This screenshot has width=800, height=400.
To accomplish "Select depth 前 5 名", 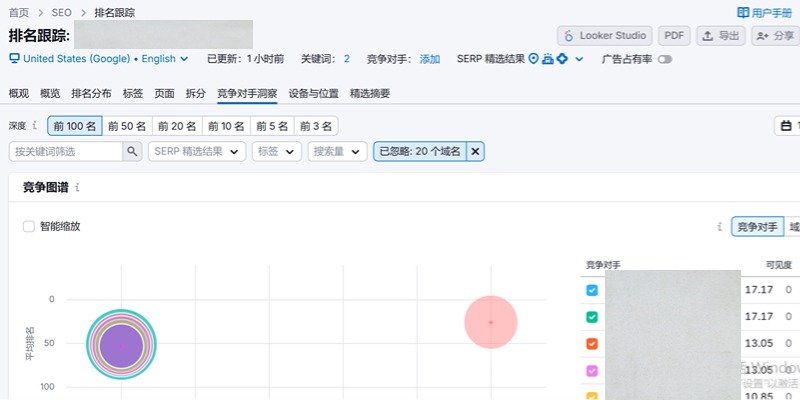I will 272,126.
